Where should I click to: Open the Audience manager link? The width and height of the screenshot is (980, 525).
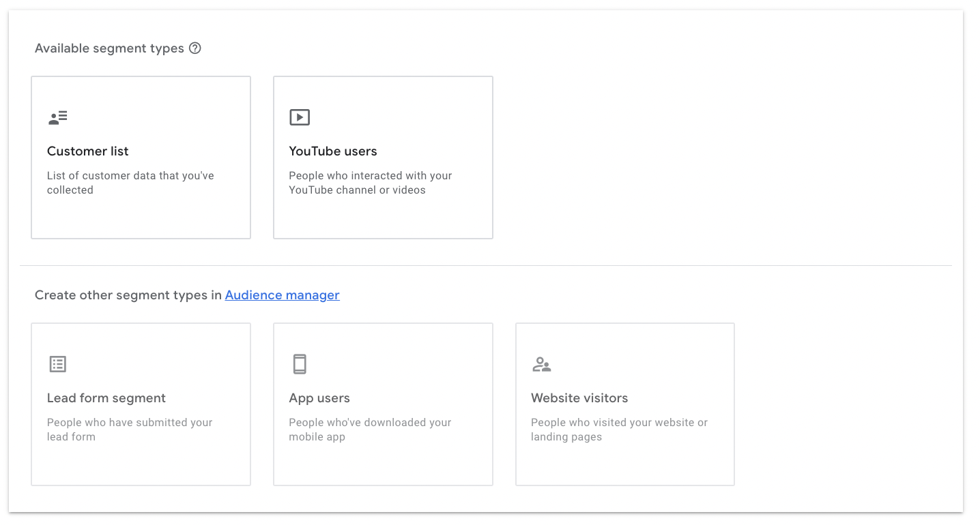click(x=282, y=295)
